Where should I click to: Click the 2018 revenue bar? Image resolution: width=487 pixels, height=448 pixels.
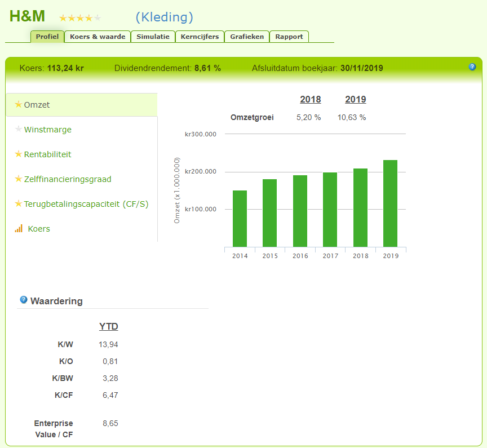[x=360, y=208]
